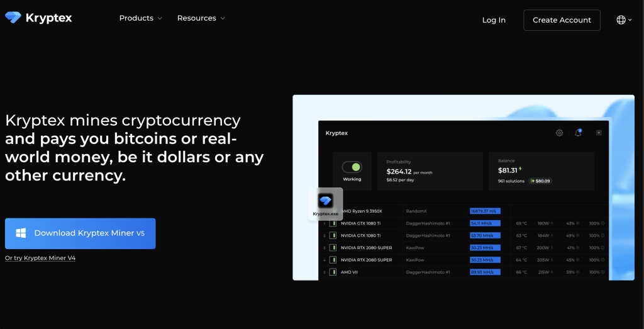644x329 pixels.
Task: Click the Kryptex diamond logo icon in header
Action: point(13,18)
